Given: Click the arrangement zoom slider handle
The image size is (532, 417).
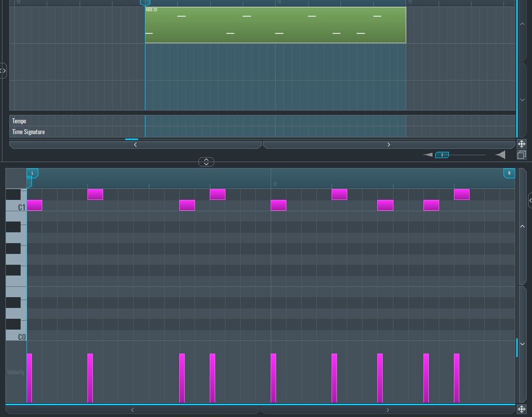Looking at the screenshot, I should click(442, 155).
